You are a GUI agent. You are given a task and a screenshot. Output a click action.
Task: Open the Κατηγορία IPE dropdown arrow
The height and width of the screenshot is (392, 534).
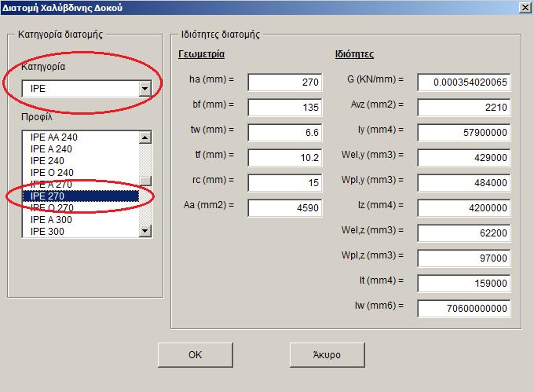(x=144, y=89)
